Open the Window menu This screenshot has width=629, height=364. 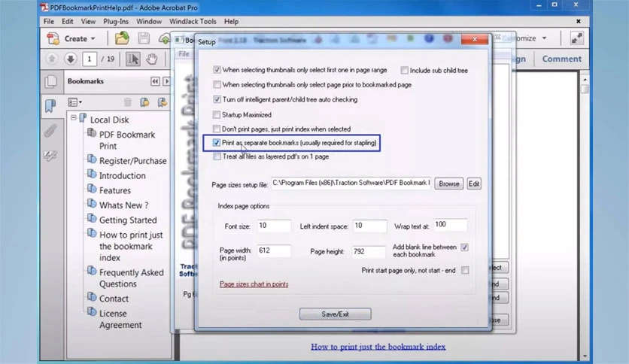coord(149,22)
